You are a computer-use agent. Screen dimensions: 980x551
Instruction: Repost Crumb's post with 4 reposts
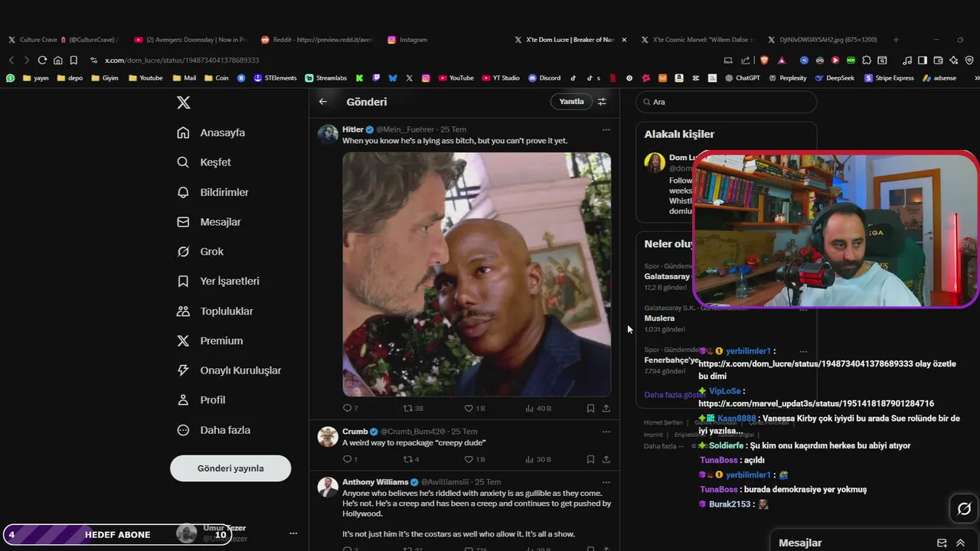coord(411,459)
